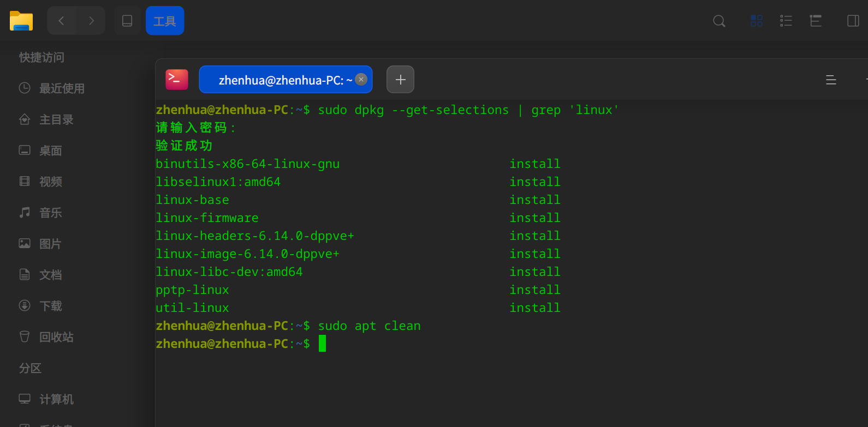Click the file manager folder icon
The height and width of the screenshot is (427, 868).
[21, 21]
